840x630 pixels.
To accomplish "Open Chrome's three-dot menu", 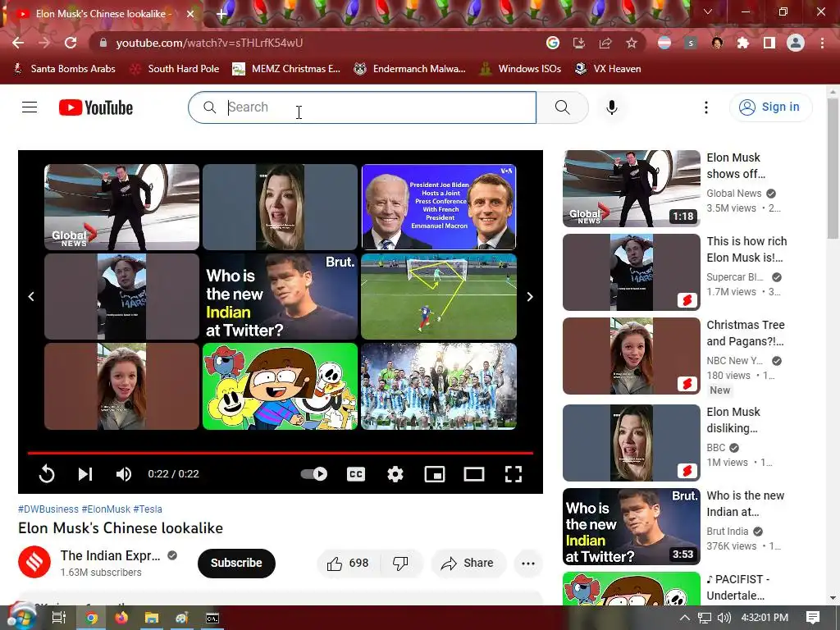I will (822, 43).
